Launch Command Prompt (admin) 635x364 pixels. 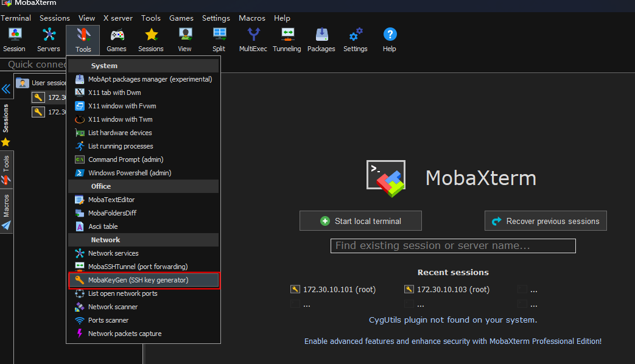pyautogui.click(x=143, y=159)
